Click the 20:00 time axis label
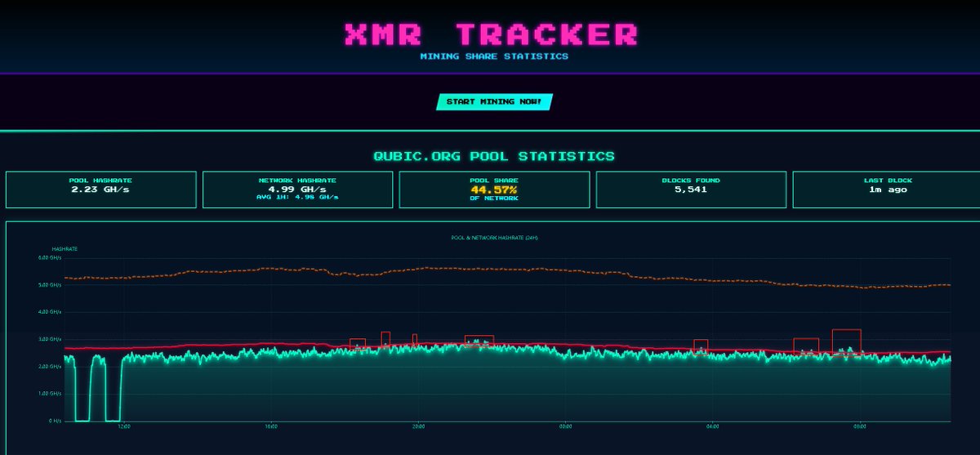Screen dimensions: 980x455 point(418,426)
